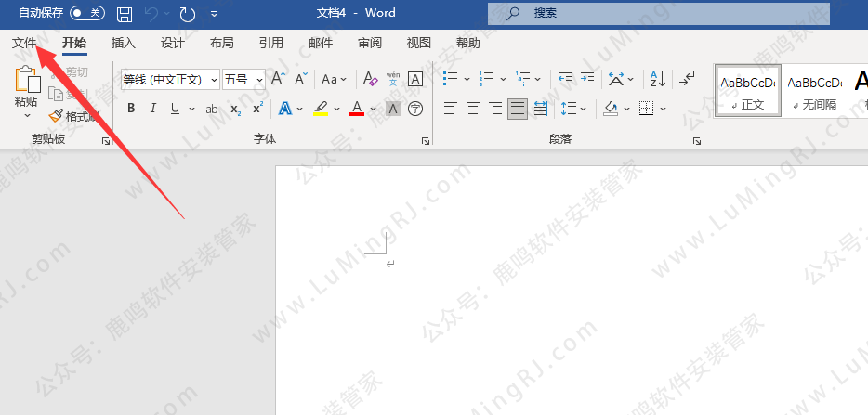
Task: Click the character border A icon
Action: point(415,79)
